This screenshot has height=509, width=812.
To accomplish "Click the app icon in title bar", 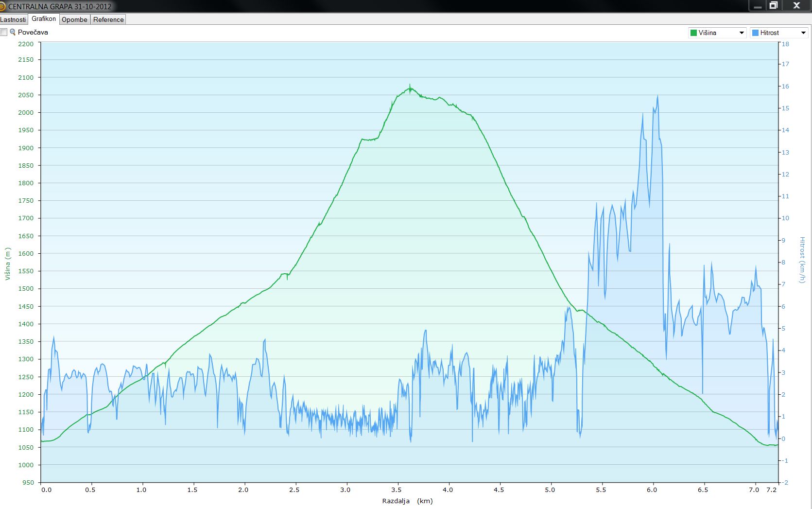I will (x=2, y=6).
